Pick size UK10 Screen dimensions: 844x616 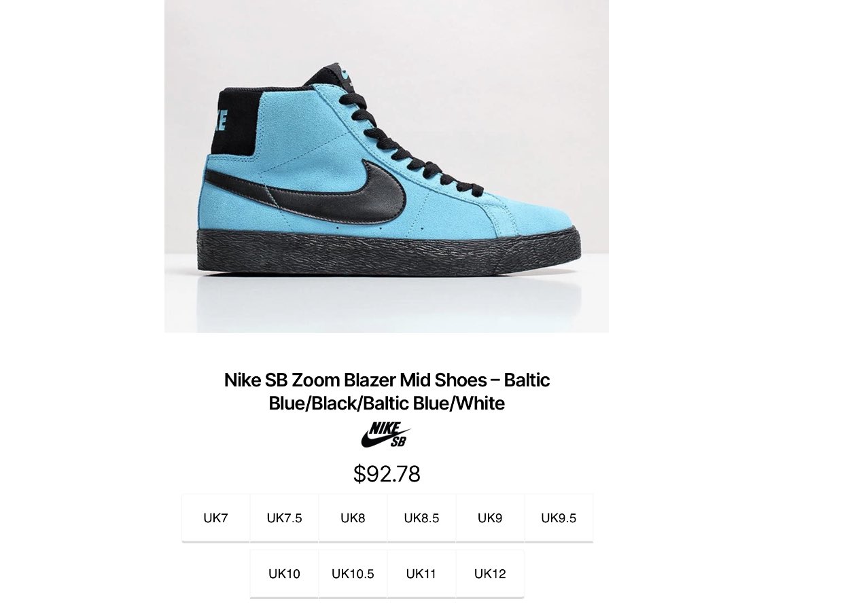tap(284, 574)
